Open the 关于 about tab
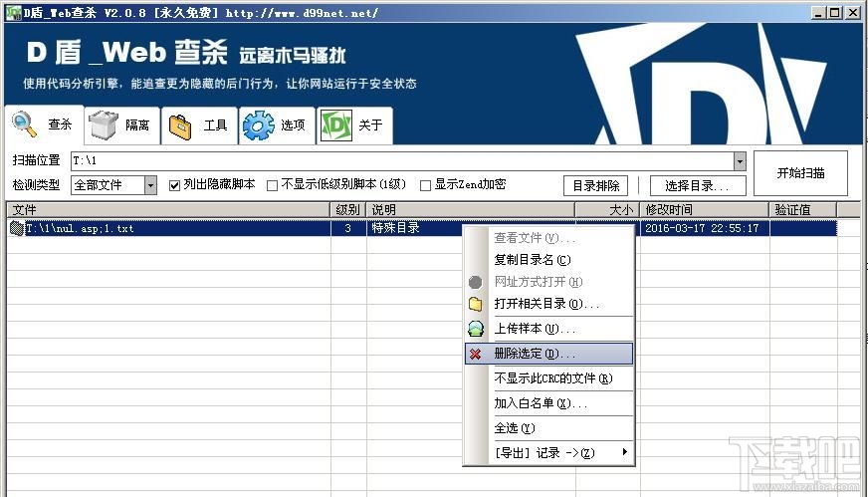This screenshot has height=497, width=868. pyautogui.click(x=354, y=125)
